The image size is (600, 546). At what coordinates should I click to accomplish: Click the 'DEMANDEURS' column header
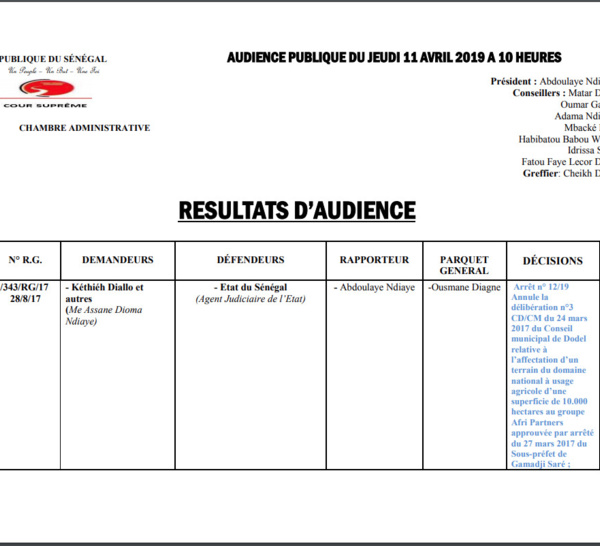[x=118, y=260]
